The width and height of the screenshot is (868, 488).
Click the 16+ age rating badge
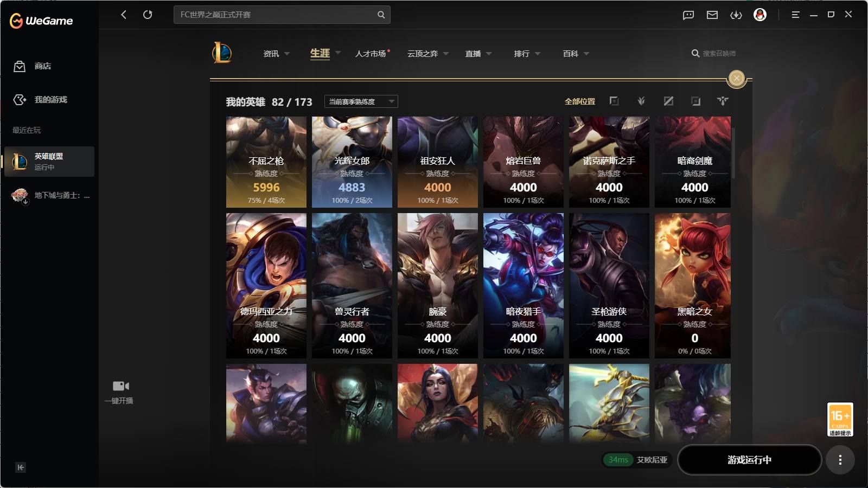point(840,419)
